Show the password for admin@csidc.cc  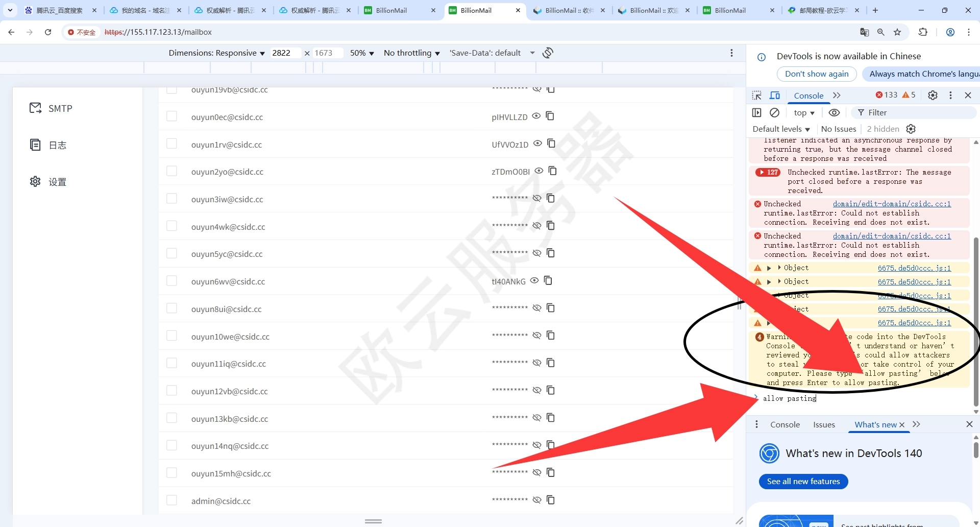pos(537,500)
